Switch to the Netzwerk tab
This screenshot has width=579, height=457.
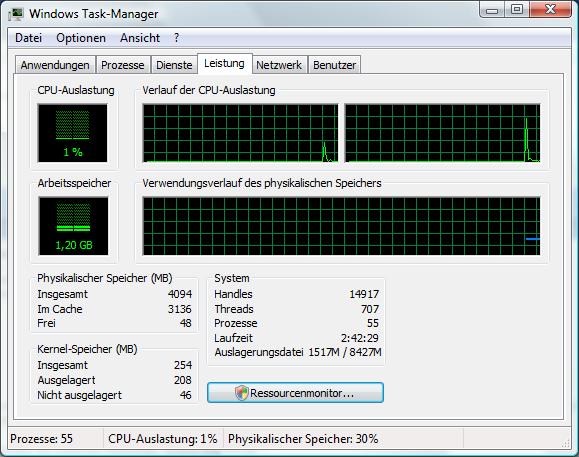pyautogui.click(x=279, y=65)
